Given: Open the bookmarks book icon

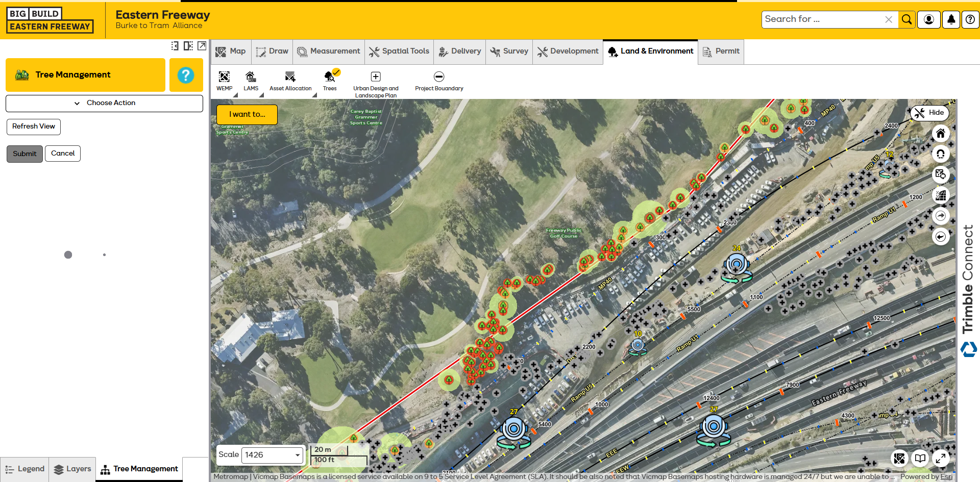Looking at the screenshot, I should (x=920, y=458).
